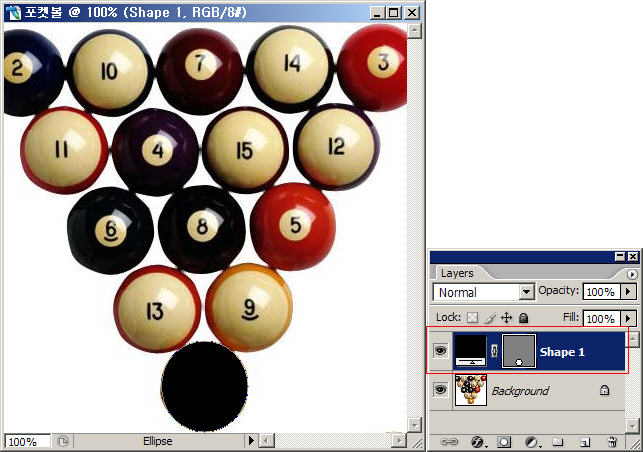This screenshot has height=452, width=643.
Task: Click the Layers list scroll down arrow
Action: 633,425
